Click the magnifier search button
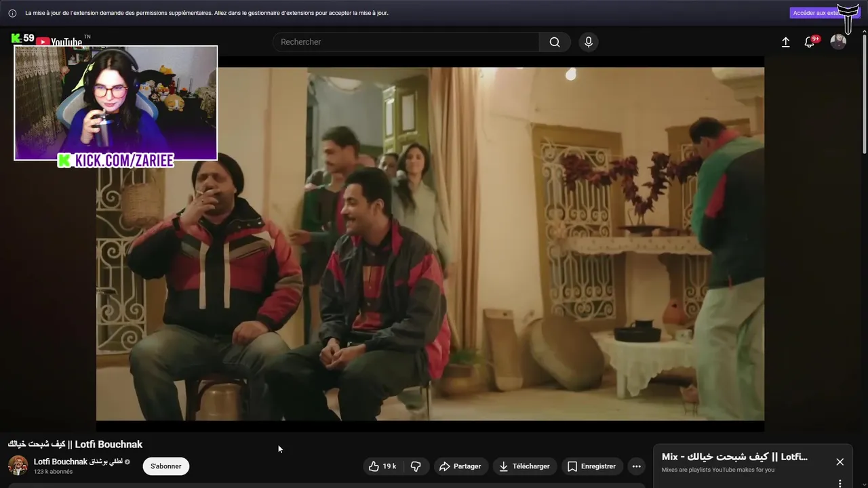Image resolution: width=868 pixels, height=488 pixels. 555,42
